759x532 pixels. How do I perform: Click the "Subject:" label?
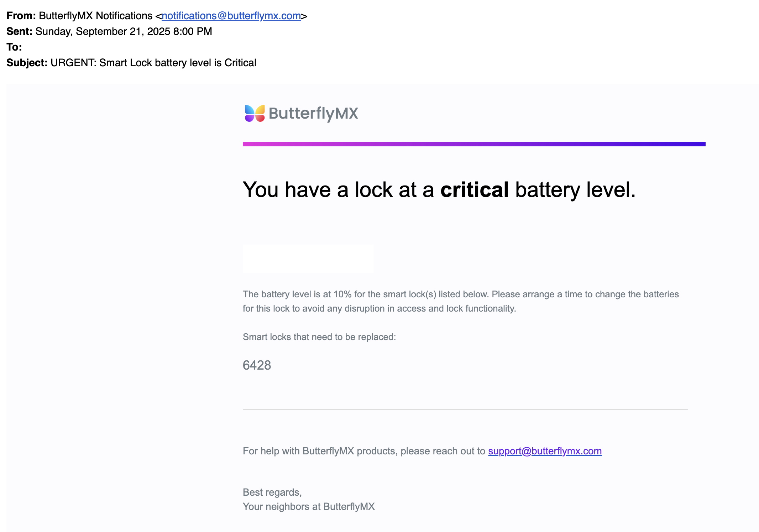tap(27, 63)
